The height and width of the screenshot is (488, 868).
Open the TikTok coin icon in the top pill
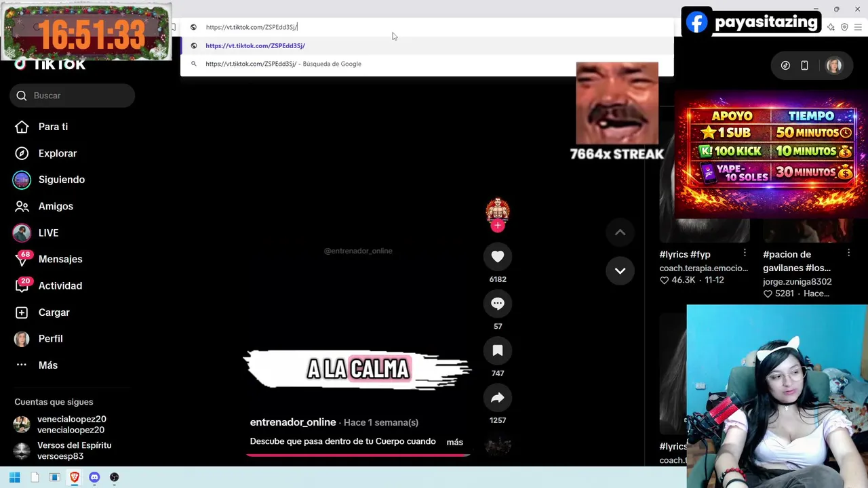click(785, 66)
